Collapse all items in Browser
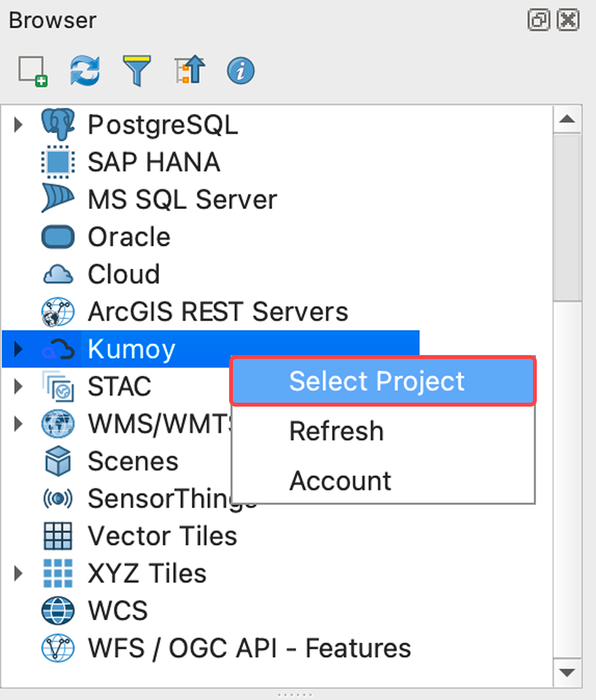The image size is (596, 700). (x=187, y=71)
